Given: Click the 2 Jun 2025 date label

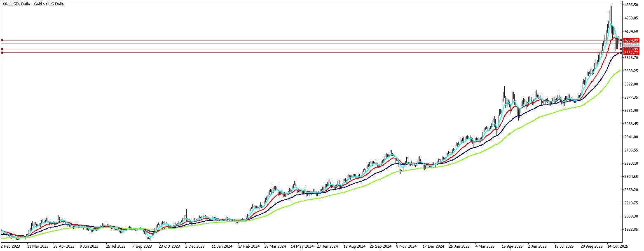Looking at the screenshot, I should tap(538, 246).
